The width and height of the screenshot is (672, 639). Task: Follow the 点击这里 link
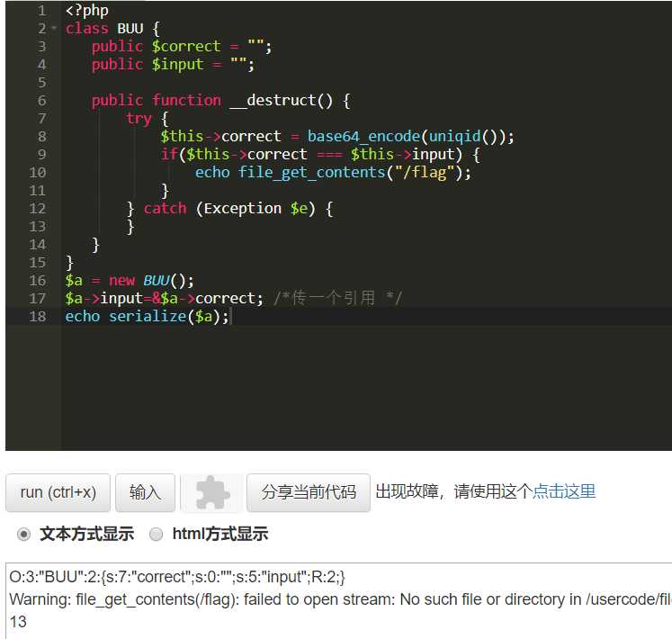(x=564, y=491)
